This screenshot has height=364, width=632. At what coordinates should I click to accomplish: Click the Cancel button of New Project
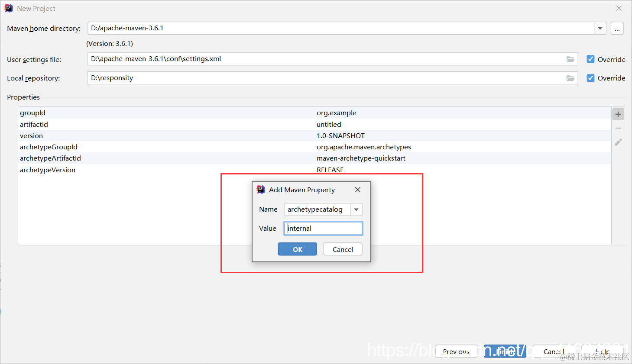[554, 351]
